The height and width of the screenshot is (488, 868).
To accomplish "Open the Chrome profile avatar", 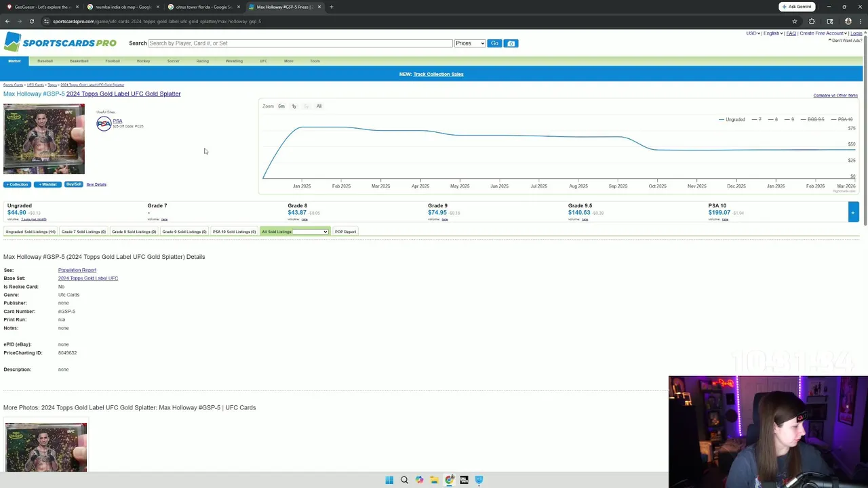I will click(848, 21).
